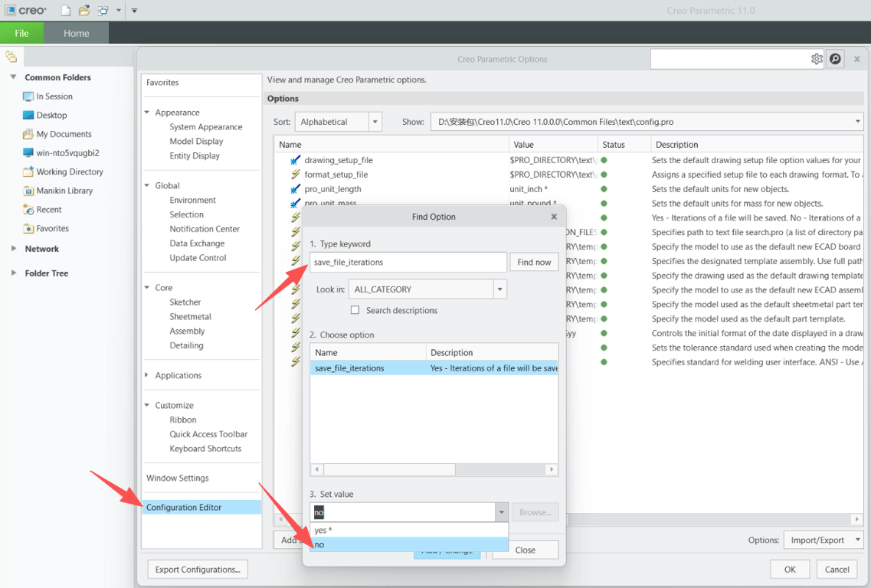
Task: Collapse the Common Folders section
Action: [x=13, y=77]
